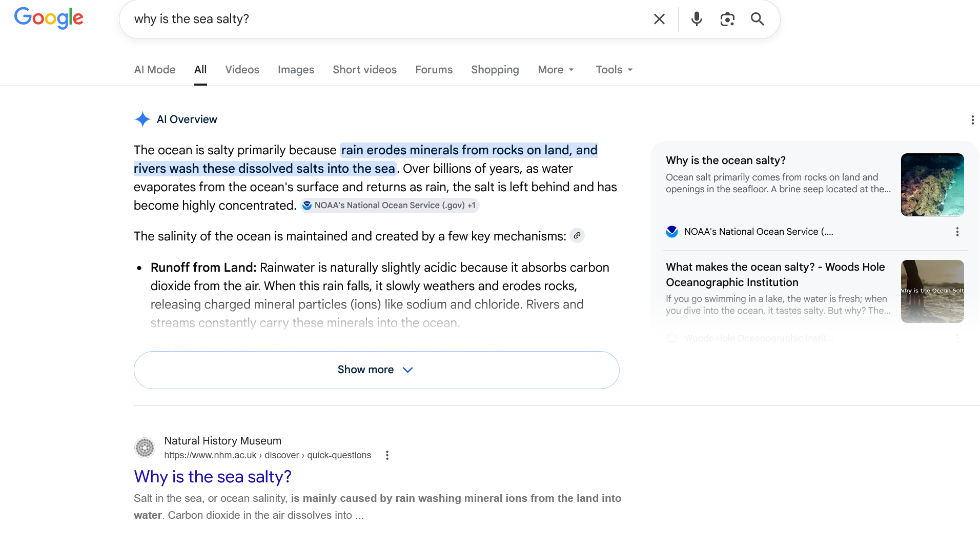Clear the search query with X icon
The width and height of the screenshot is (980, 548).
659,19
